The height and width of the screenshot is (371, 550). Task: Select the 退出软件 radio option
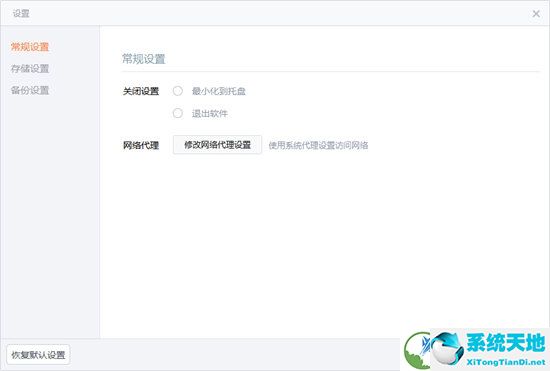(178, 113)
